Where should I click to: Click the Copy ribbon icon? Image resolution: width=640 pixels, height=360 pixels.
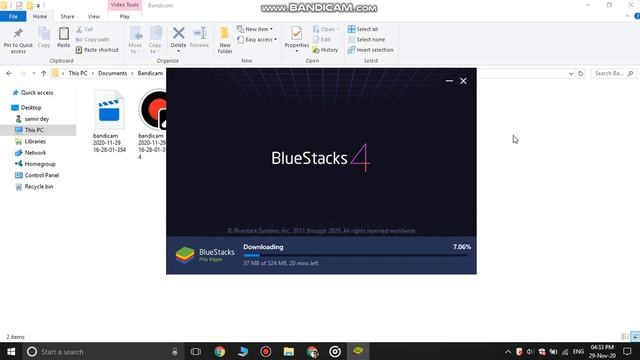44,38
